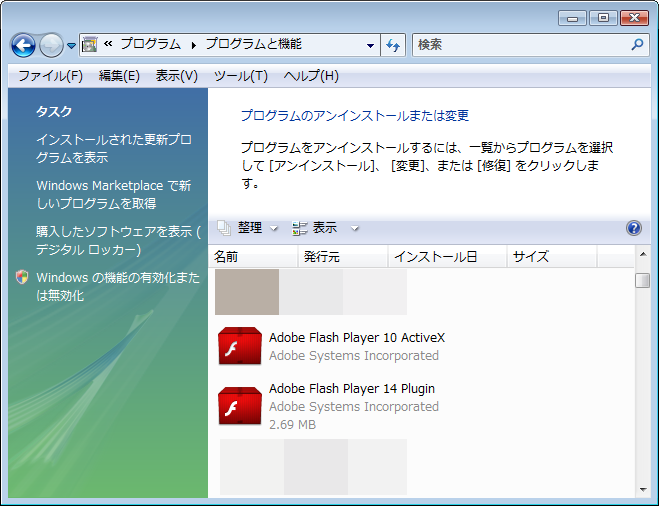Expand arrow between プログラム and プログラムと機能
Image resolution: width=659 pixels, height=506 pixels.
point(193,45)
